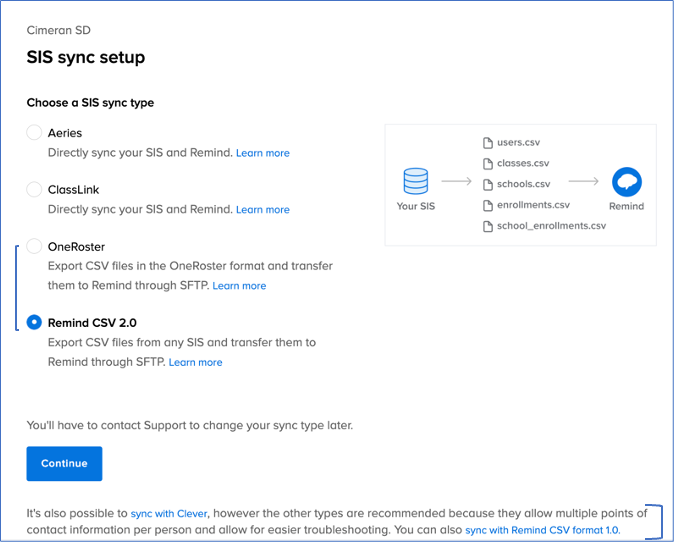This screenshot has width=674, height=542.
Task: Click the schools.csv file icon
Action: coord(488,184)
